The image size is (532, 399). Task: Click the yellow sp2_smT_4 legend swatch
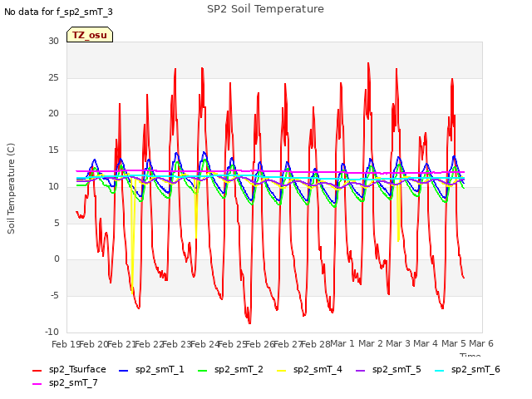pos(282,371)
